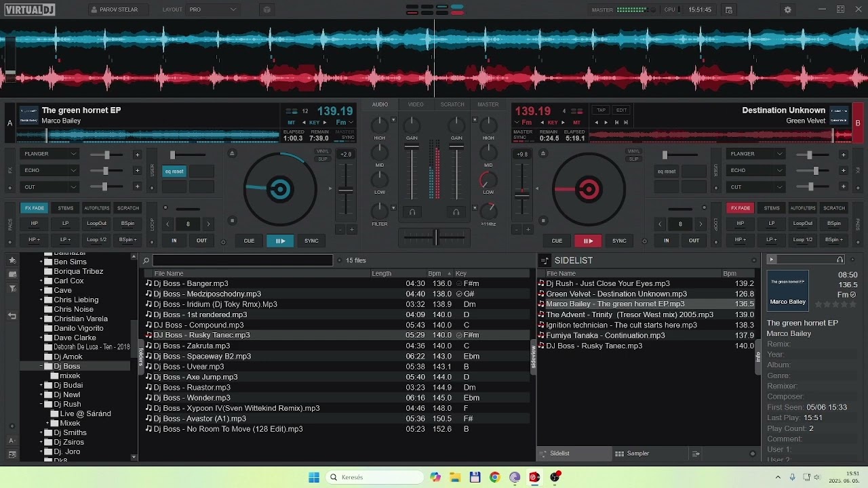
Task: Add FX slot plus next to deck B ECHO
Action: [x=843, y=171]
